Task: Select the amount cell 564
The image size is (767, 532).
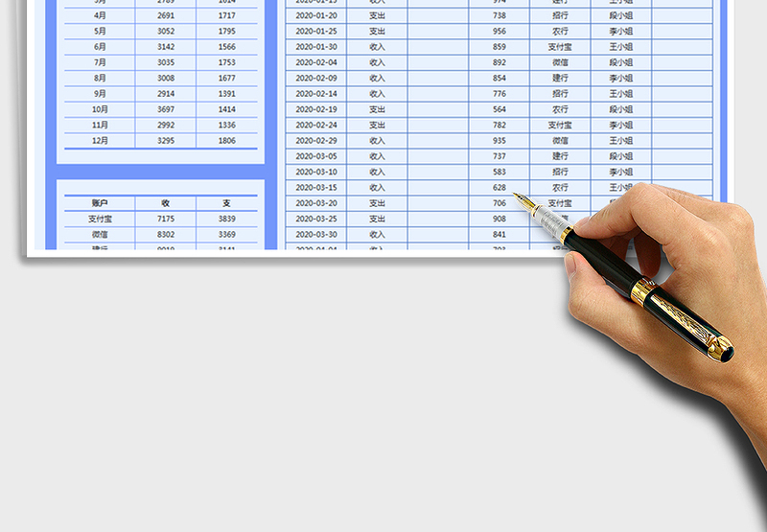Action: 499,109
